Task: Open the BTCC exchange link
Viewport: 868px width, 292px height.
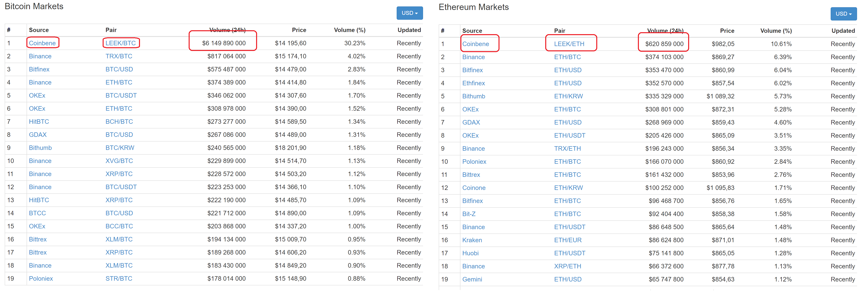Action: point(37,213)
